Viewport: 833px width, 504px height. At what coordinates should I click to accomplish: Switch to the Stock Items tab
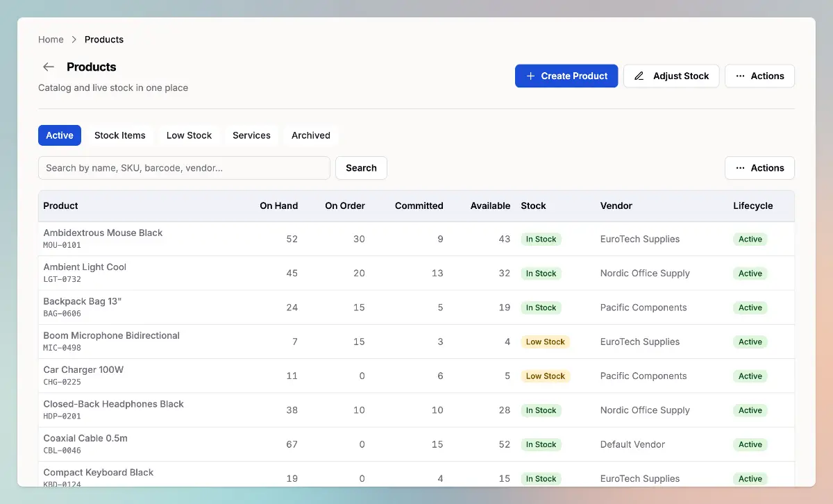(120, 135)
